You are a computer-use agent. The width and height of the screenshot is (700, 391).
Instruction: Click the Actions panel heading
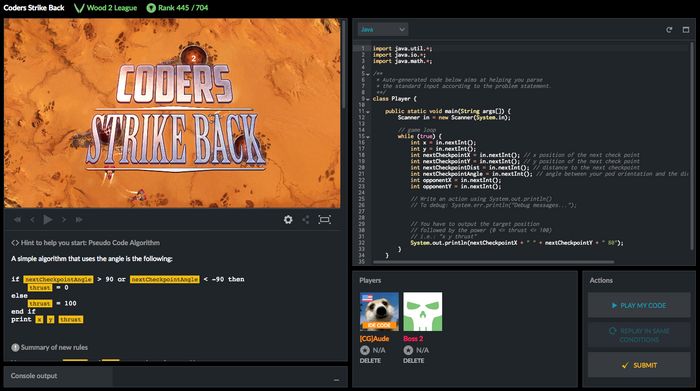(x=601, y=280)
